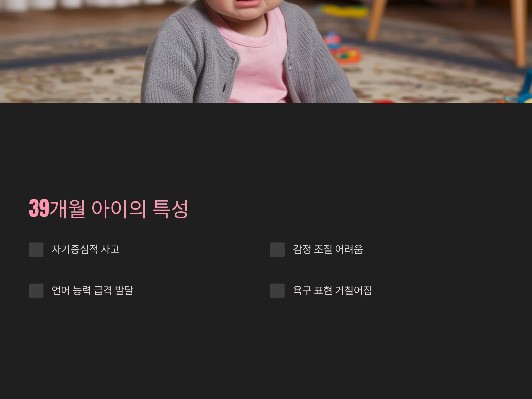
Task: Click the 욕구 표현 거칠어짐 text
Action: coord(332,291)
